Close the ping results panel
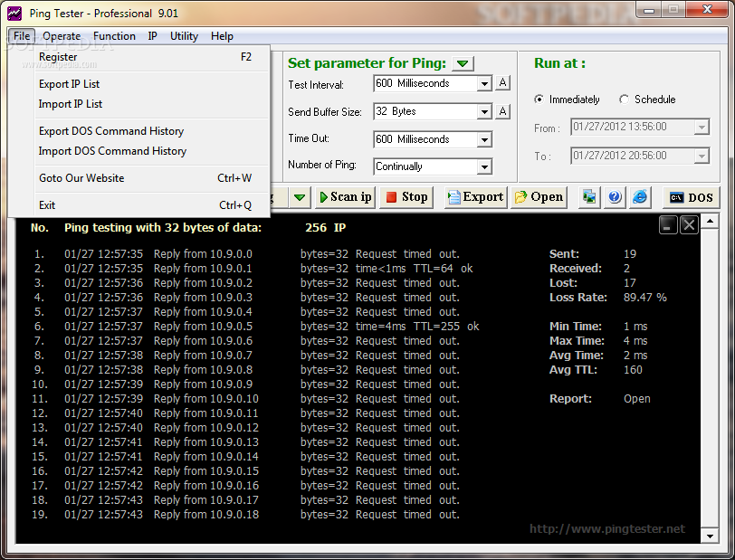 (689, 225)
